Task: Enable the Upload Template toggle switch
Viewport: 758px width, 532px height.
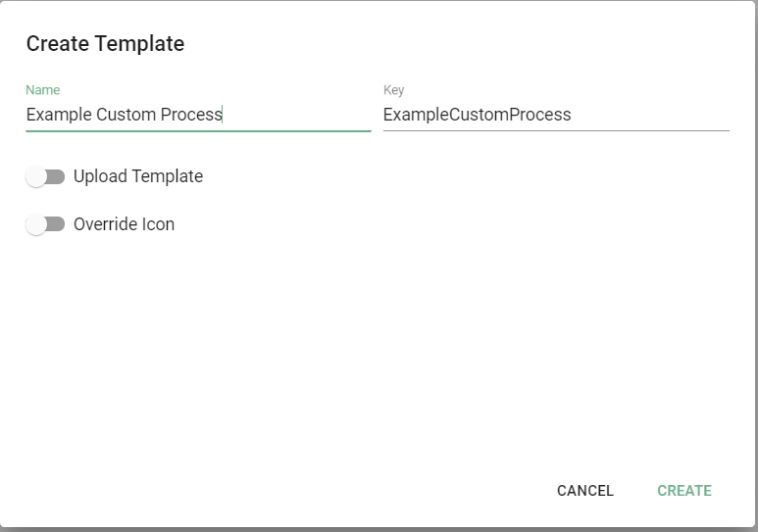Action: pos(45,177)
